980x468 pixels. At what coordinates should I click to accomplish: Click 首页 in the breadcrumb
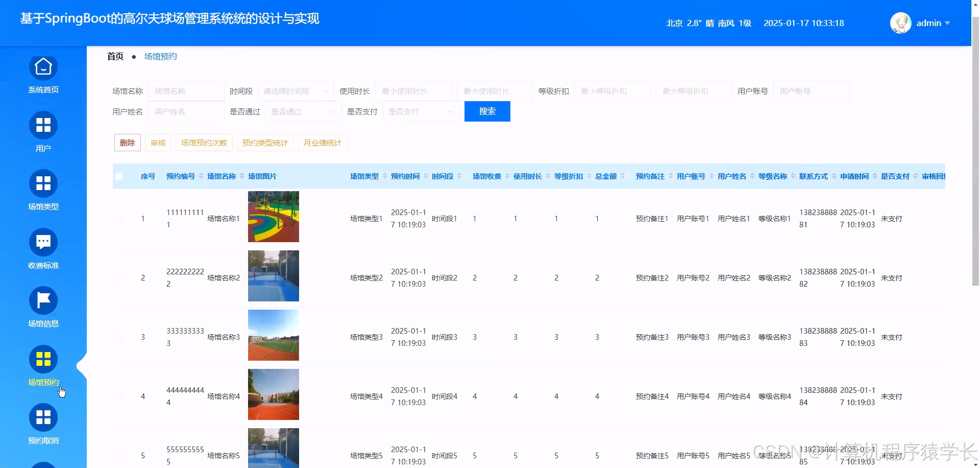coord(114,56)
